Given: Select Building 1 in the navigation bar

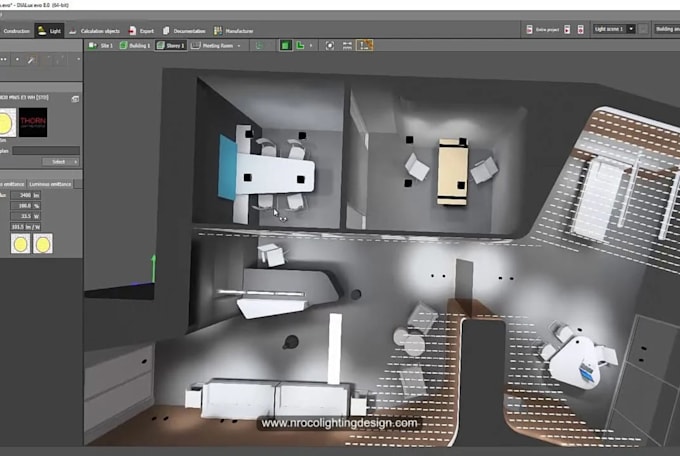Looking at the screenshot, I should pyautogui.click(x=135, y=46).
